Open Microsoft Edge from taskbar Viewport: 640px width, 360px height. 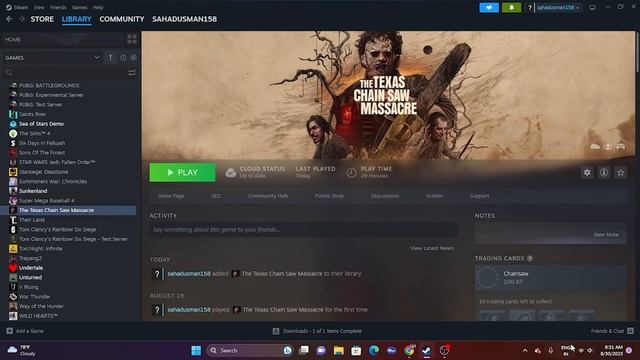373,351
